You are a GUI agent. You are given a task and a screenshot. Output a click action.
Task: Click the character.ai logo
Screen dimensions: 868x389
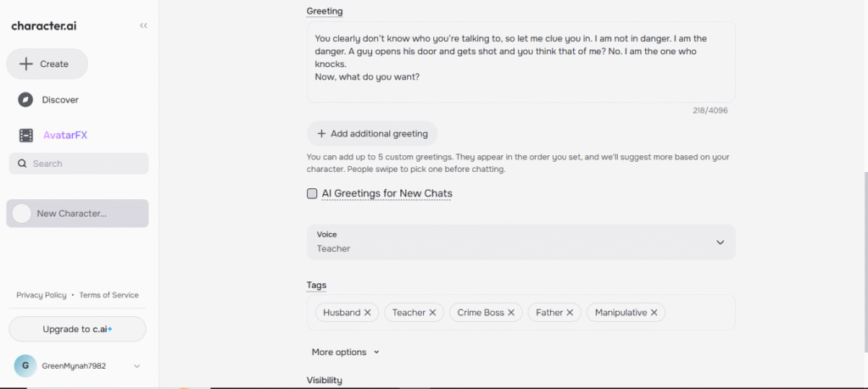pos(44,25)
